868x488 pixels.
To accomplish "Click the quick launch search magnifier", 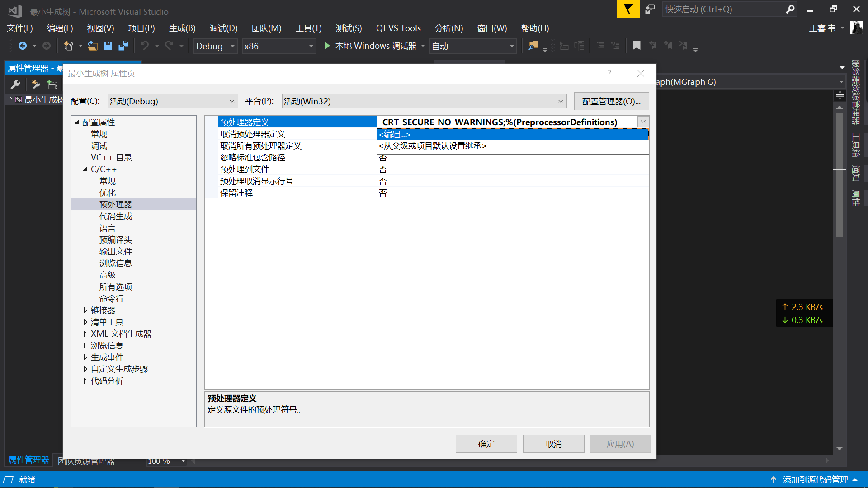I will pos(790,9).
